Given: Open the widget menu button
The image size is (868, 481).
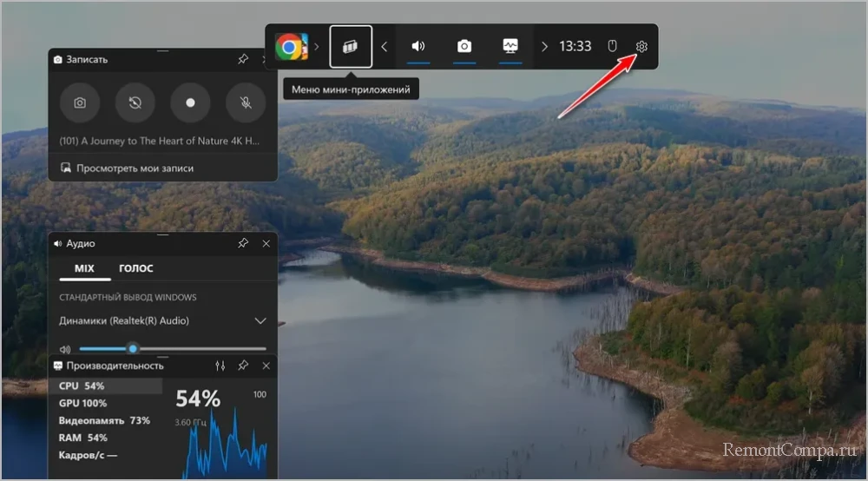Looking at the screenshot, I should [x=351, y=47].
